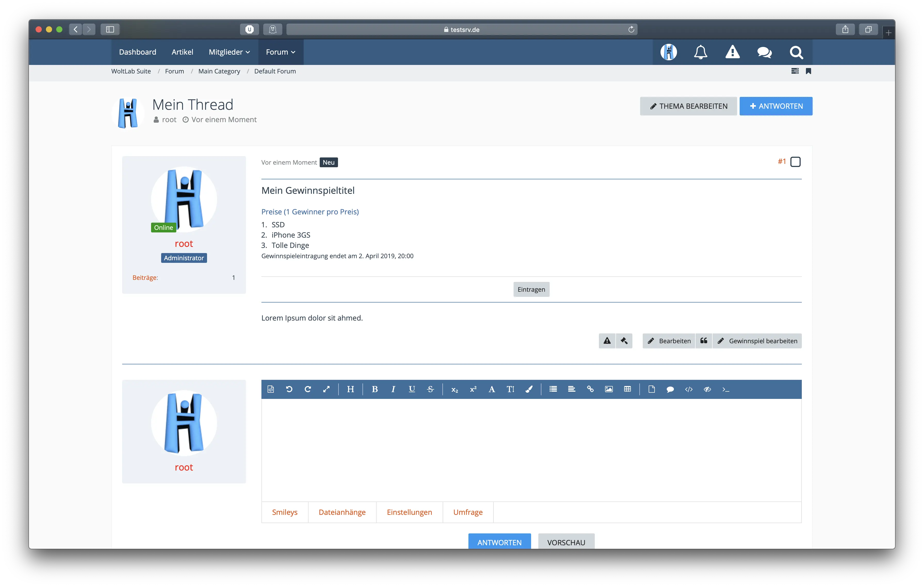
Task: Expand the Mitglieder menu dropdown
Action: (x=229, y=52)
